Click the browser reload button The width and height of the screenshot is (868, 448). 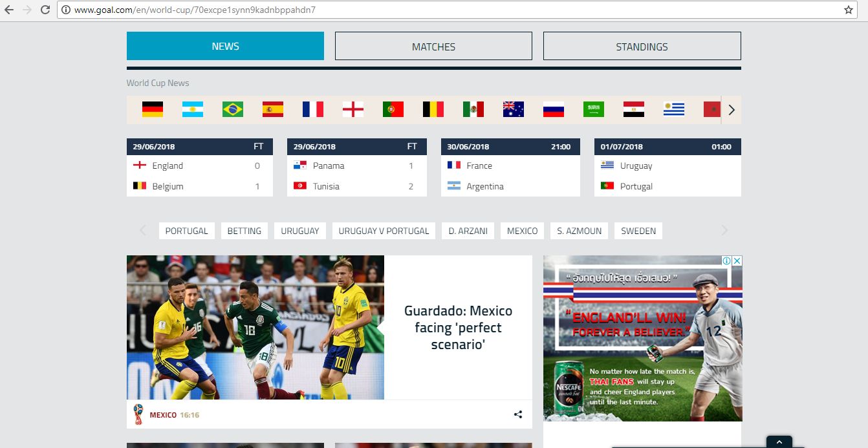45,10
